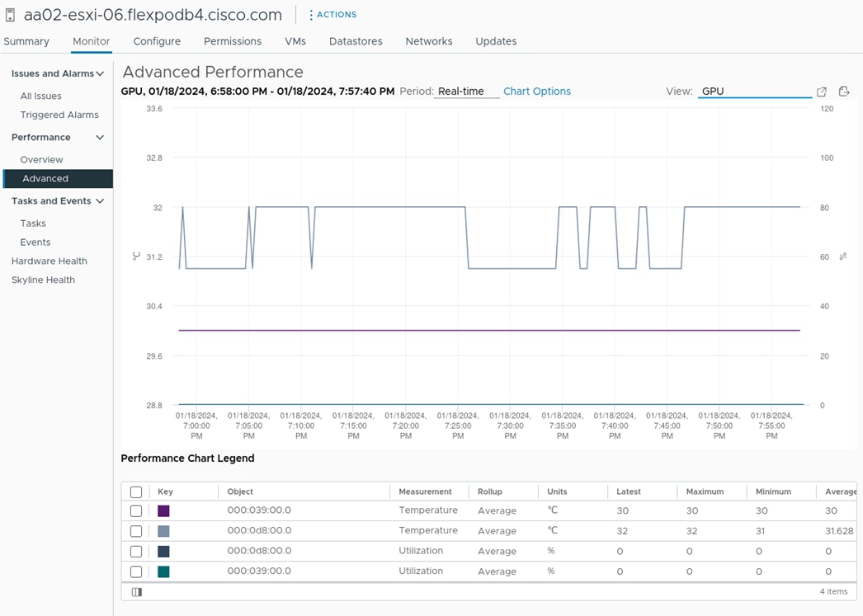Sort by the Maximum column header
The width and height of the screenshot is (863, 616).
(705, 491)
